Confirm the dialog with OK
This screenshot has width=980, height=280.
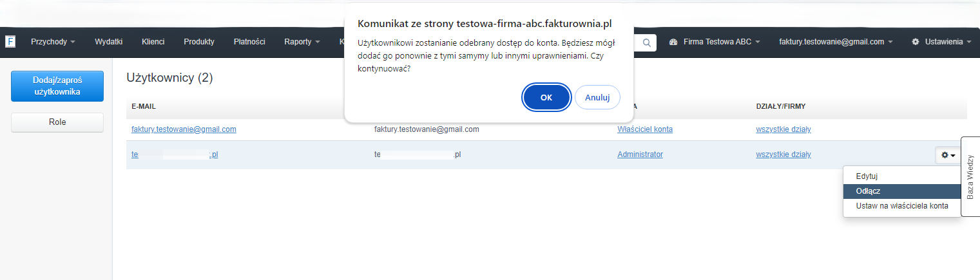point(546,97)
